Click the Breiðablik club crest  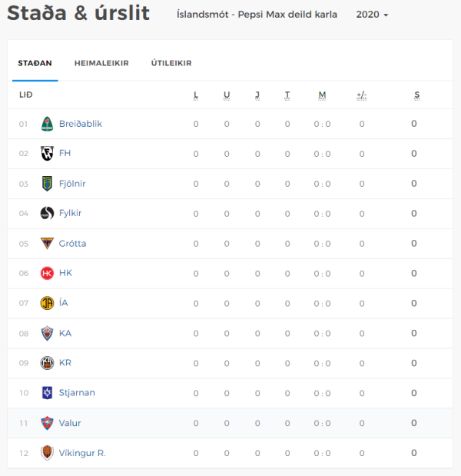47,124
